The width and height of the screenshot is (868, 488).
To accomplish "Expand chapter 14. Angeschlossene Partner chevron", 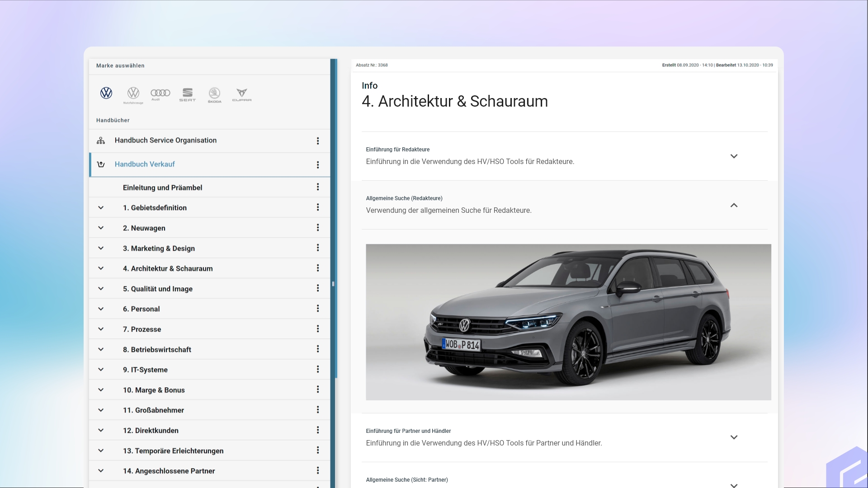I will (x=101, y=471).
